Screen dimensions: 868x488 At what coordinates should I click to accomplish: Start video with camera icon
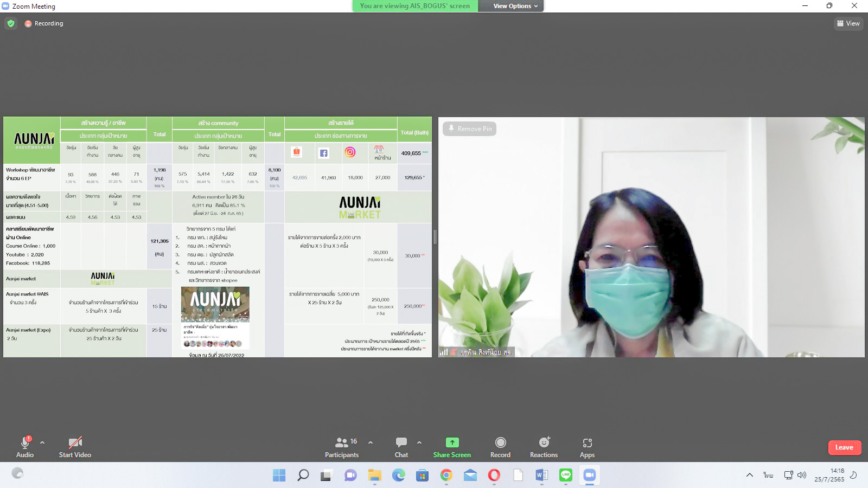75,442
